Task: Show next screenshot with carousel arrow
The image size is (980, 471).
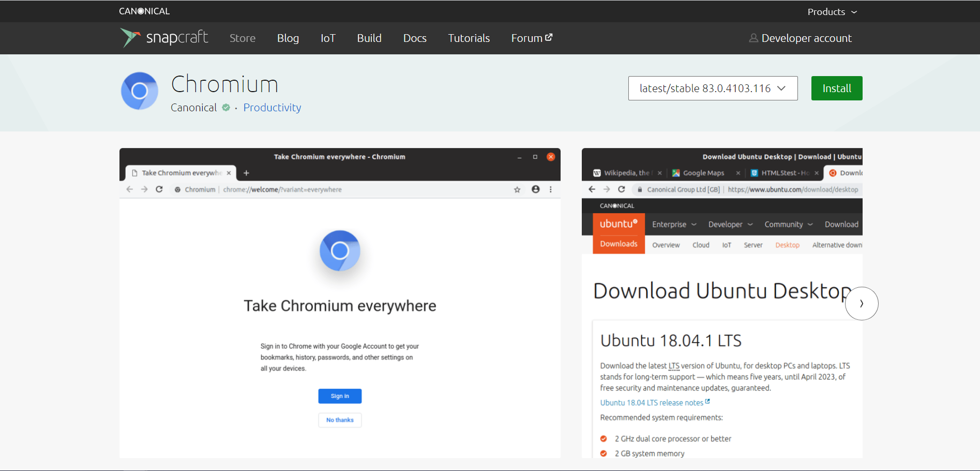Action: point(862,303)
